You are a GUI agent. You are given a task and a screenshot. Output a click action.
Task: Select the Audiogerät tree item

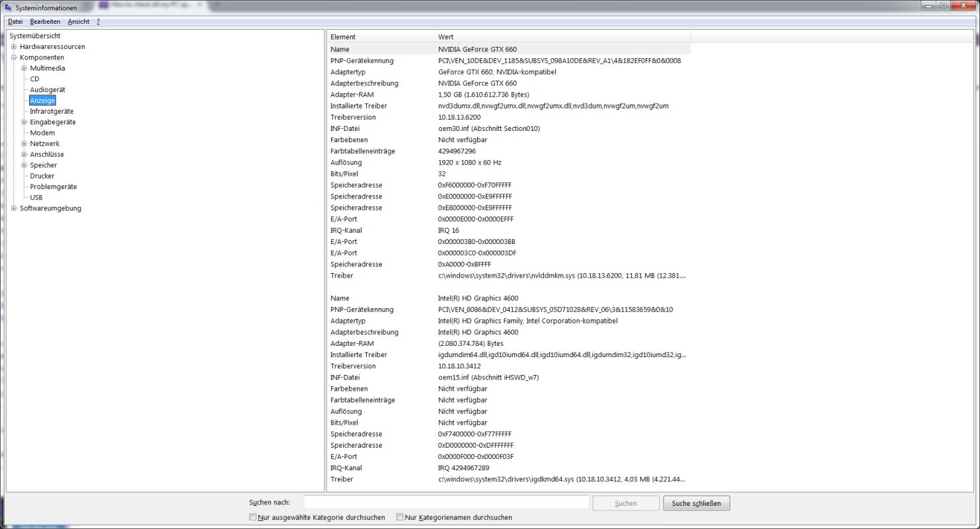point(48,90)
